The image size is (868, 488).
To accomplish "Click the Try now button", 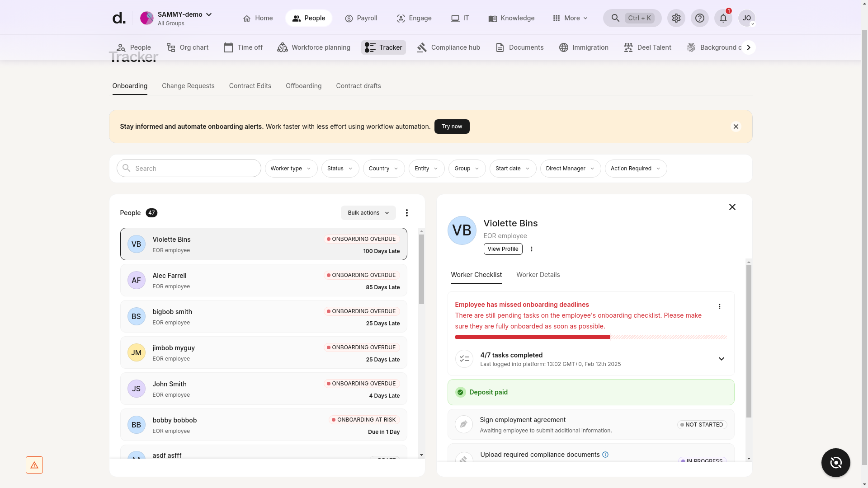I will 452,127.
